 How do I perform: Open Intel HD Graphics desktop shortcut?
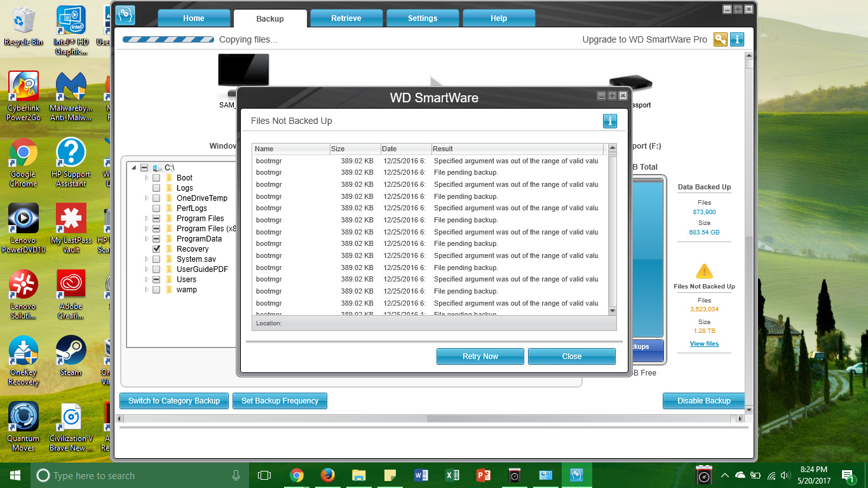[71, 30]
